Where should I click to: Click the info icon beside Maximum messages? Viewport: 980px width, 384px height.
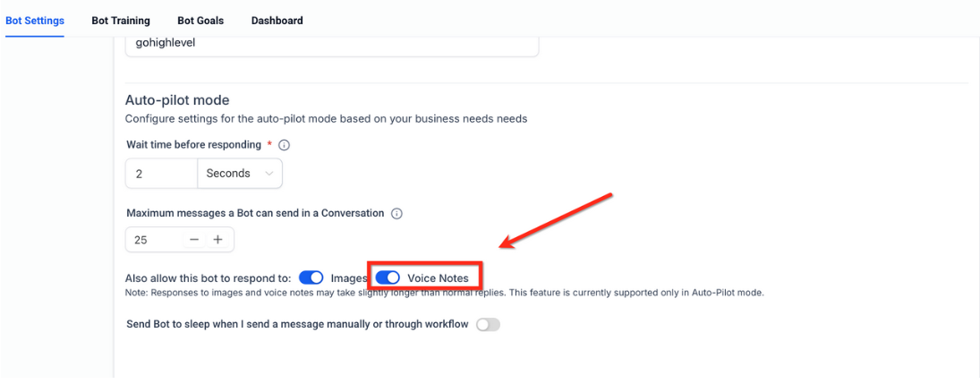tap(397, 214)
